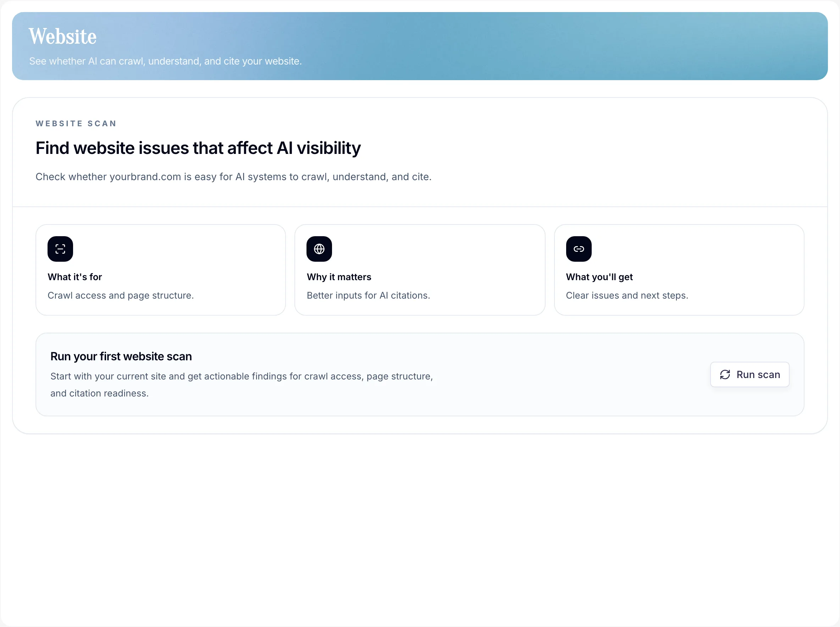
Task: Click 'Find website issues that affect AI visibility' heading
Action: click(198, 148)
